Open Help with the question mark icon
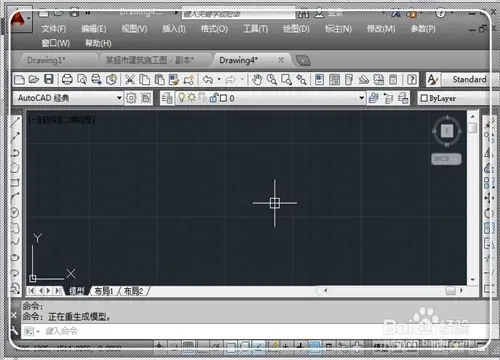Viewport: 500px width, 360px height. coord(412,80)
